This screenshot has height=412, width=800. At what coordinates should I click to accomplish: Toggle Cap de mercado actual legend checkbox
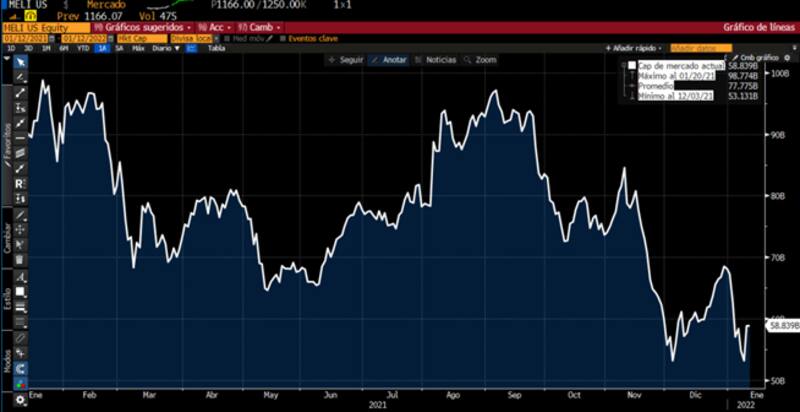click(x=632, y=65)
